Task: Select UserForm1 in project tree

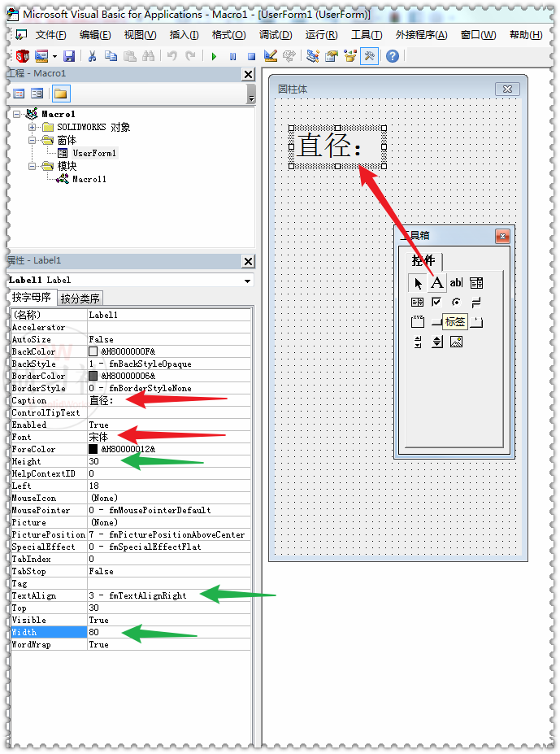Action: [x=94, y=154]
